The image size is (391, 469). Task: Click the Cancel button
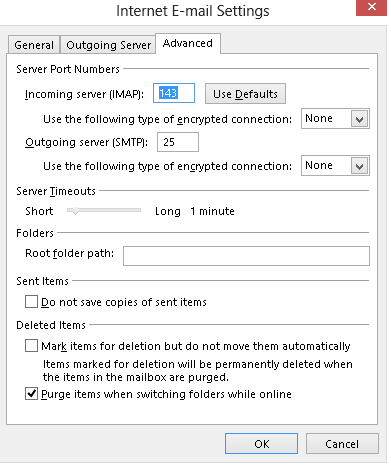pyautogui.click(x=342, y=444)
